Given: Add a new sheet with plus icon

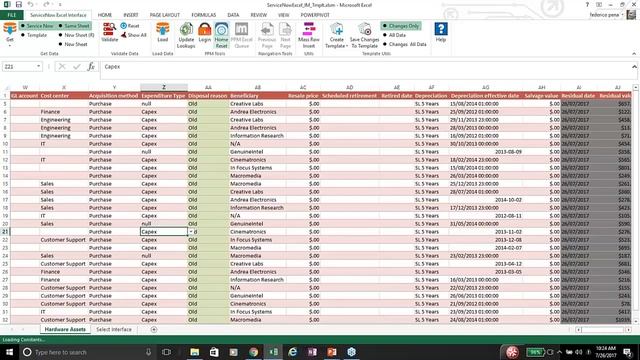Looking at the screenshot, I should [x=154, y=329].
